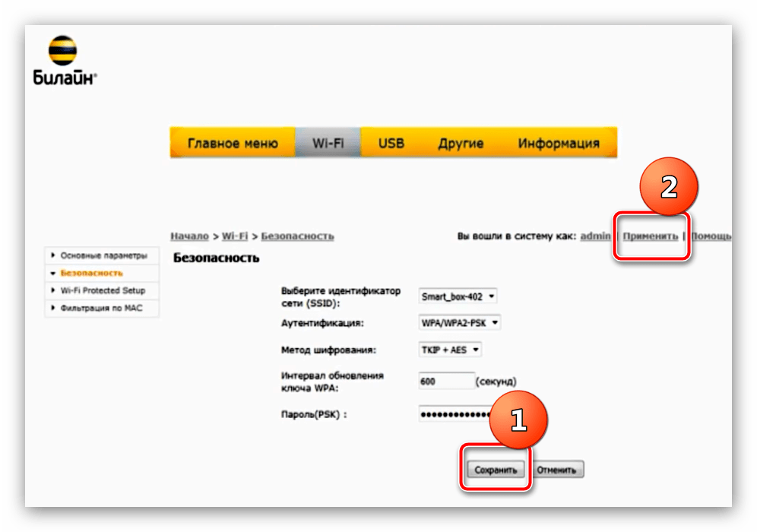This screenshot has width=757, height=532.
Task: Click the Применить link
Action: [x=650, y=236]
